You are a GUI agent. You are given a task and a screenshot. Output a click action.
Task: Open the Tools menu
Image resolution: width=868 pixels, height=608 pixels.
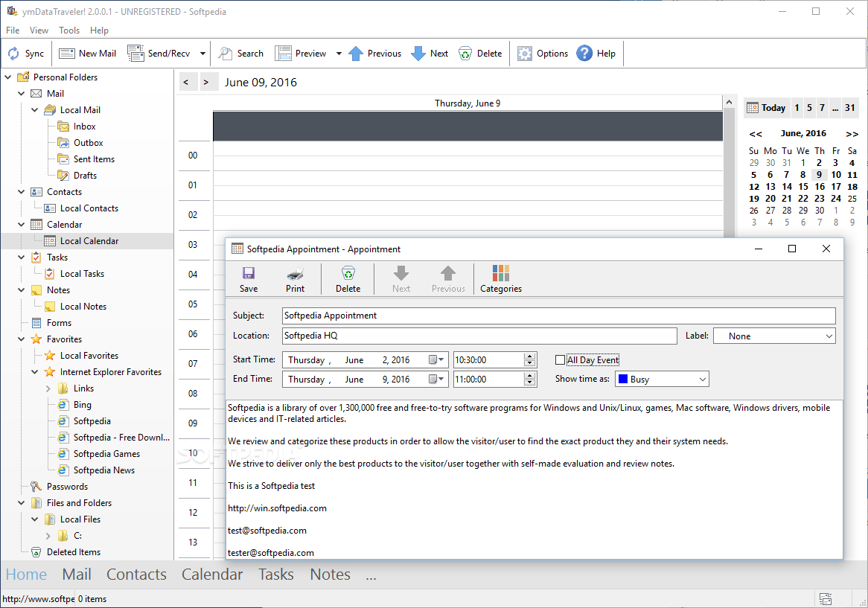tap(69, 31)
